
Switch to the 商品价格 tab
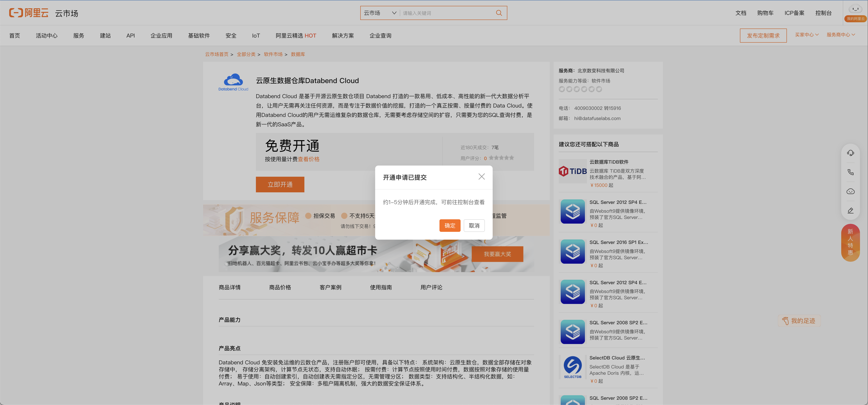[x=280, y=287]
